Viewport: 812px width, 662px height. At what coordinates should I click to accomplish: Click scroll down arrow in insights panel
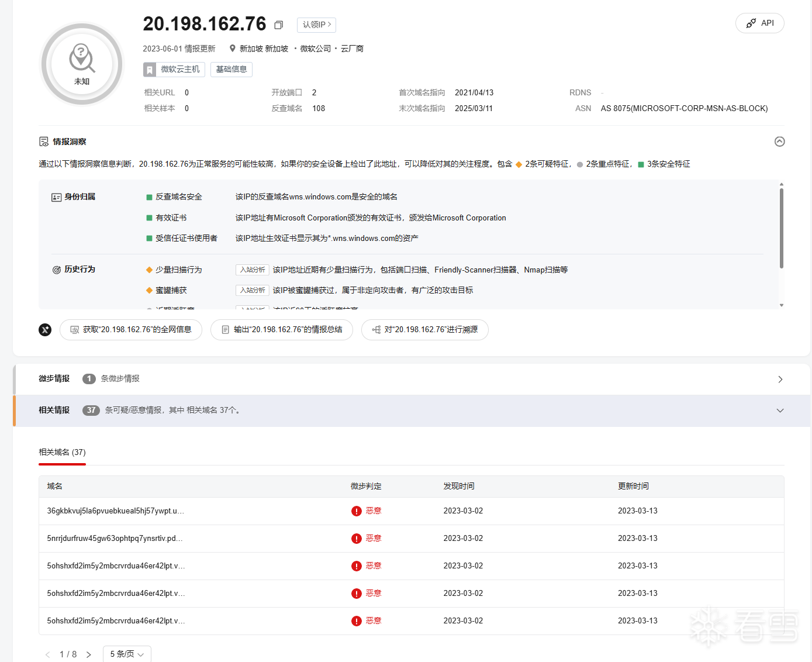[x=782, y=305]
